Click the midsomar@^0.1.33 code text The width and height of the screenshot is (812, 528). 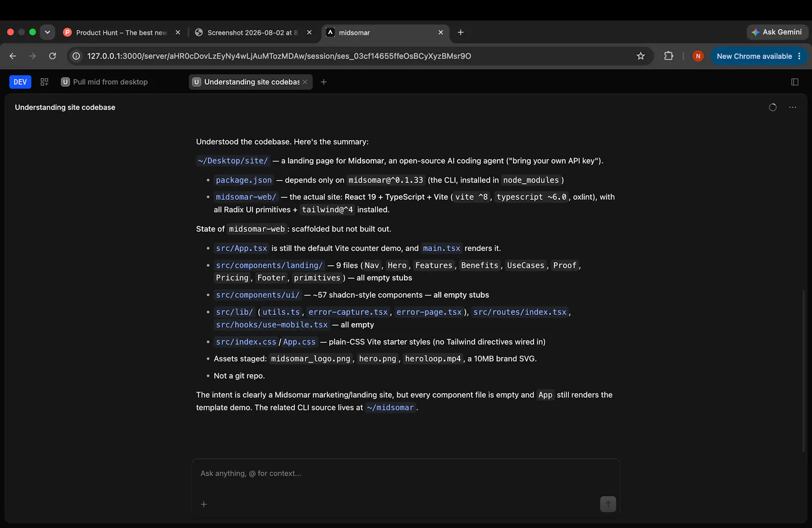386,180
